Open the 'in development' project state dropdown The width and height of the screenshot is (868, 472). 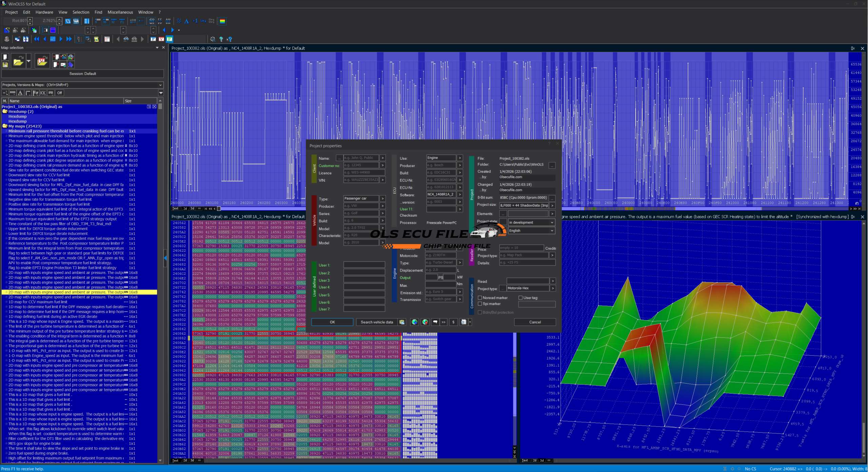[531, 222]
